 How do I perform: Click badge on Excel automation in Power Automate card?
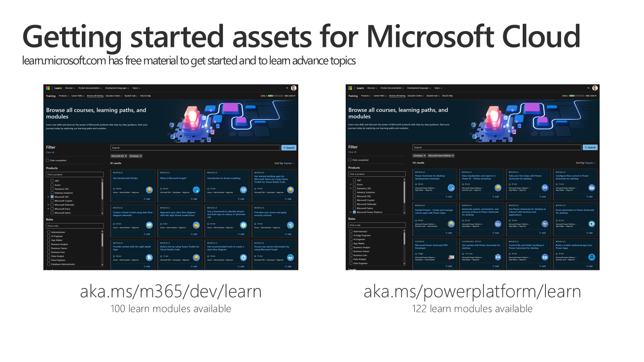(592, 224)
